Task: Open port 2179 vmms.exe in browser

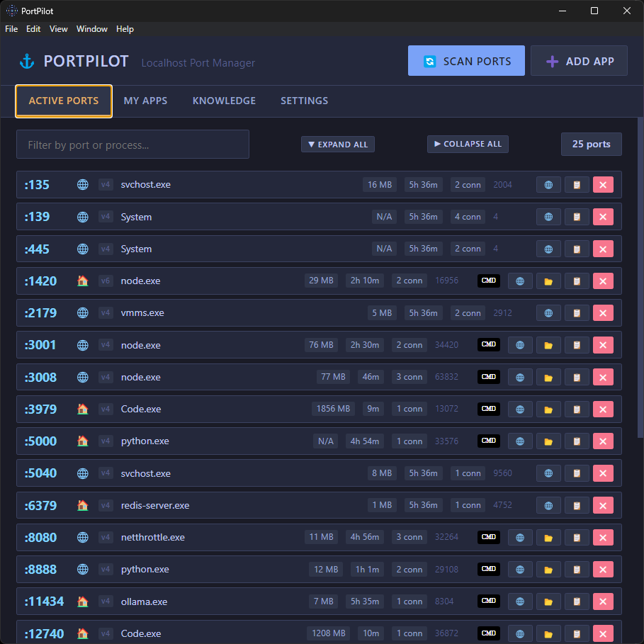Action: point(548,313)
